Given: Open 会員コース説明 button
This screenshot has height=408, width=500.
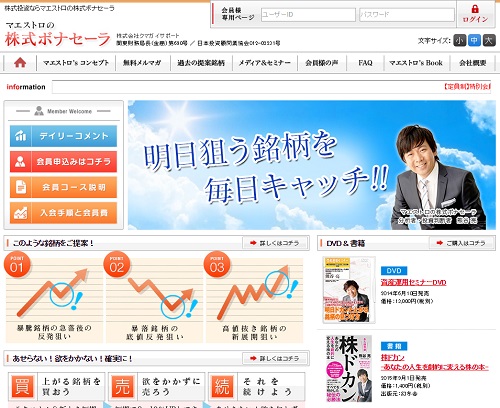Looking at the screenshot, I should pos(63,187).
